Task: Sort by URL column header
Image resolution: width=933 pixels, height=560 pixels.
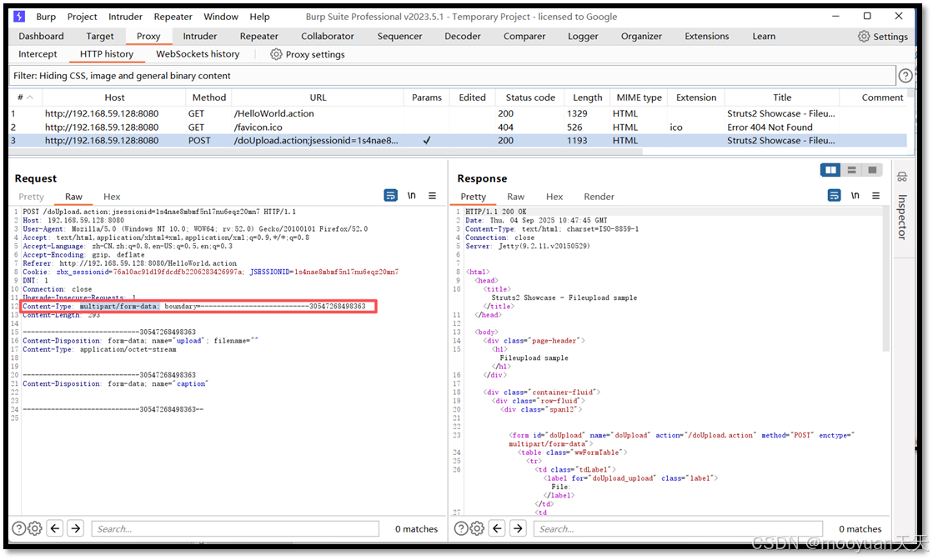Action: [x=318, y=97]
